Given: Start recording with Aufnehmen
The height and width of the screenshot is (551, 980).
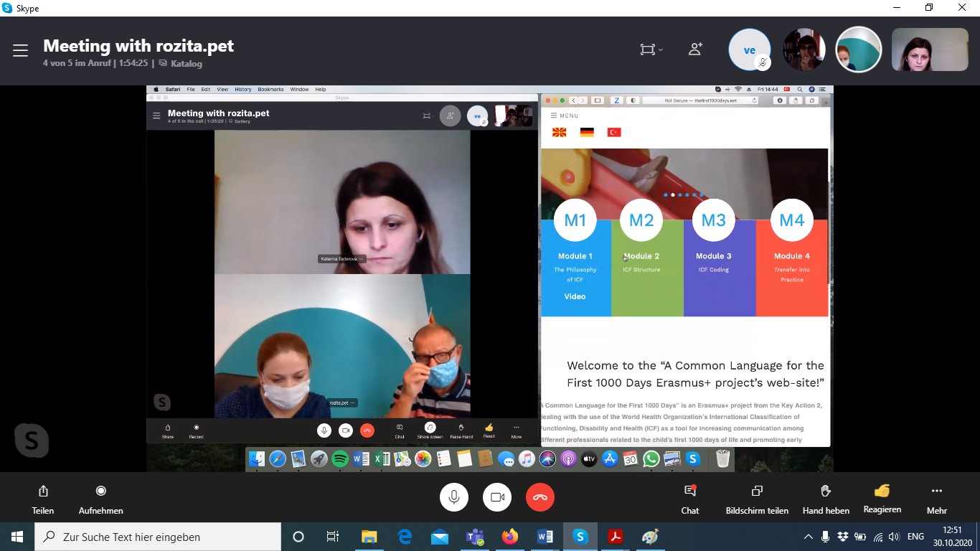Looking at the screenshot, I should [101, 499].
